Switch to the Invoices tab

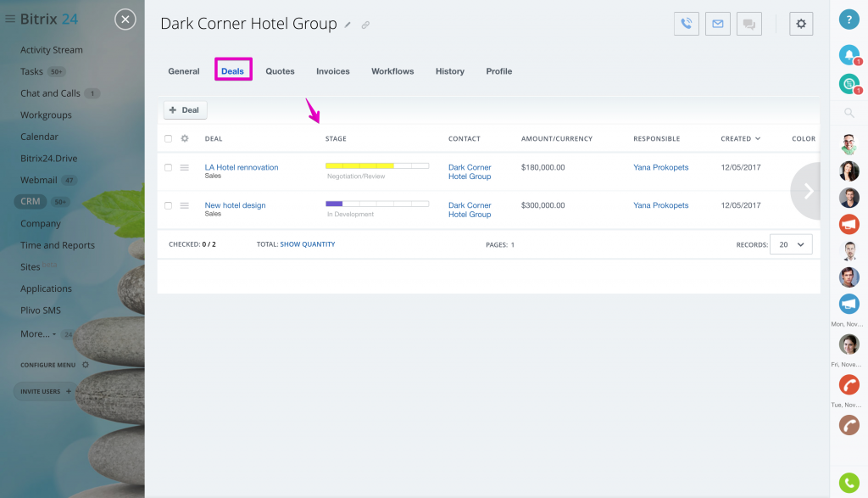coord(332,71)
